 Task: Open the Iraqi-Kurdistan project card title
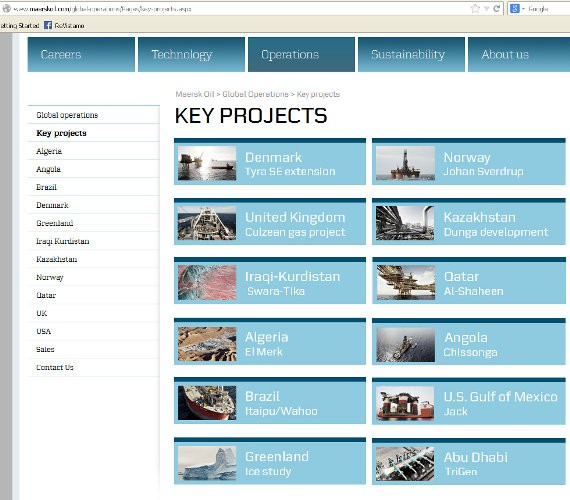point(293,277)
